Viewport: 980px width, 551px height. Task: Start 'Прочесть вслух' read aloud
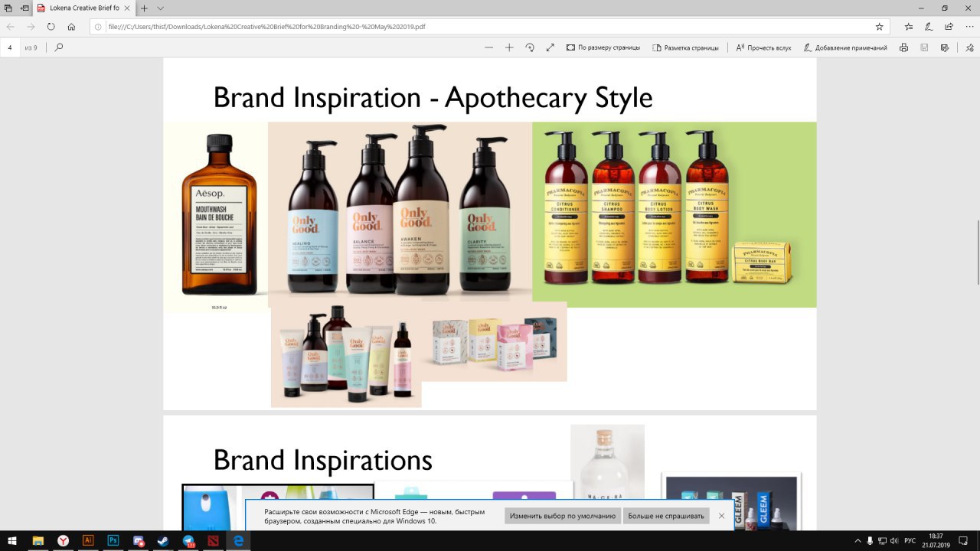pyautogui.click(x=763, y=47)
